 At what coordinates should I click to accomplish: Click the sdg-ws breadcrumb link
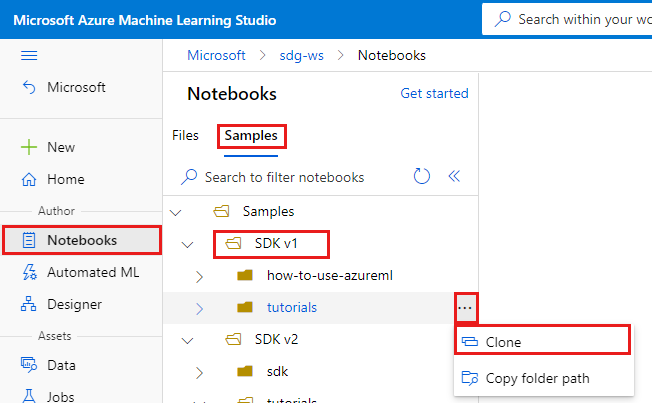pos(302,55)
